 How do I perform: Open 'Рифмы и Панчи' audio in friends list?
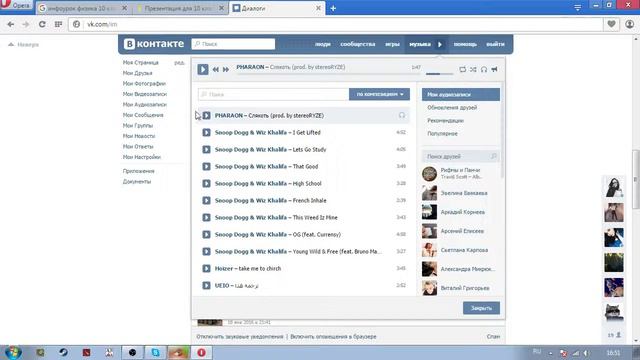(460, 170)
